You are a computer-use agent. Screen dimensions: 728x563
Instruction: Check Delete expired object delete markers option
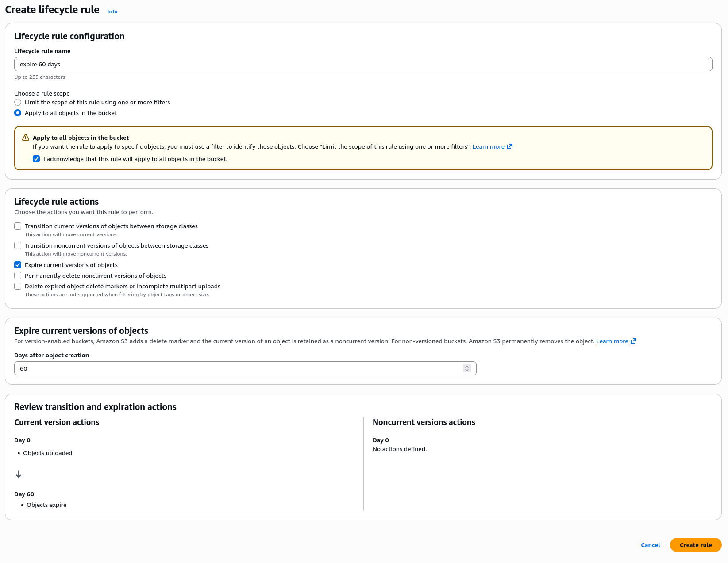click(18, 286)
